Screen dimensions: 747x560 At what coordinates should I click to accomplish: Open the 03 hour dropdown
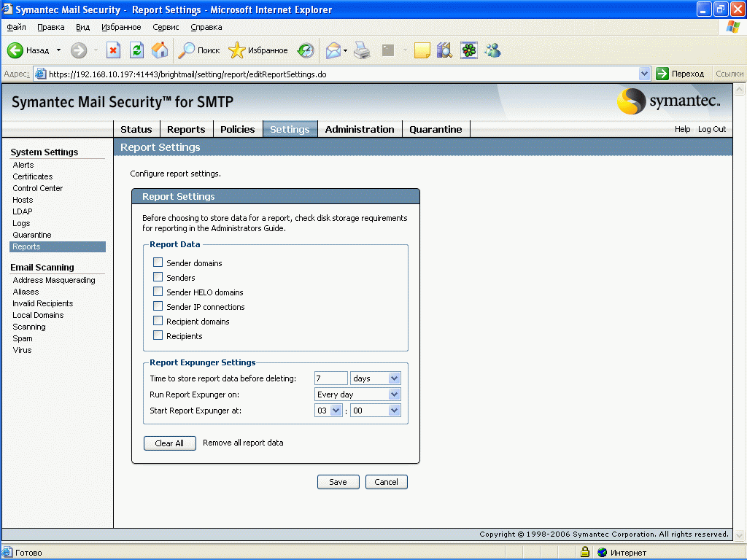click(x=328, y=411)
